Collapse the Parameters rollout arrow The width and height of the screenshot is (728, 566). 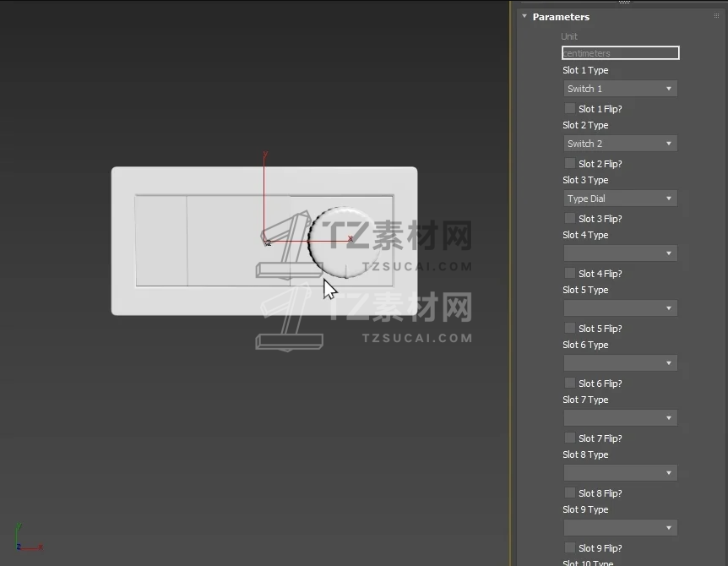(x=524, y=17)
